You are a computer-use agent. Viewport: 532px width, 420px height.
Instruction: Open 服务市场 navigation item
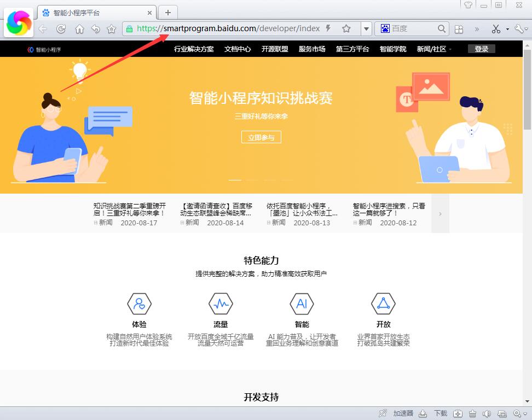[312, 49]
